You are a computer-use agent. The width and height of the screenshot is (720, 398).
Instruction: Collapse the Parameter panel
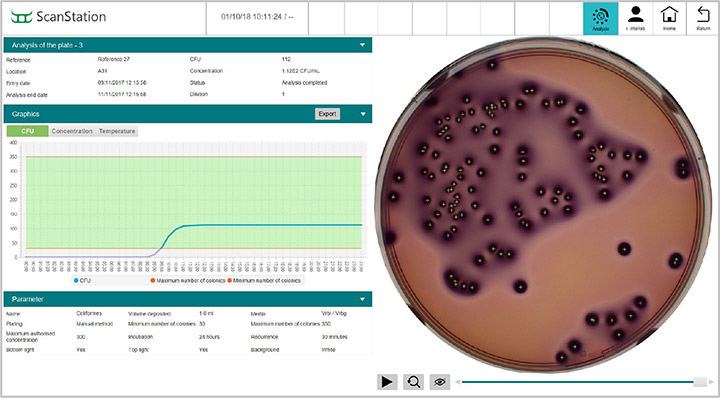(x=362, y=299)
